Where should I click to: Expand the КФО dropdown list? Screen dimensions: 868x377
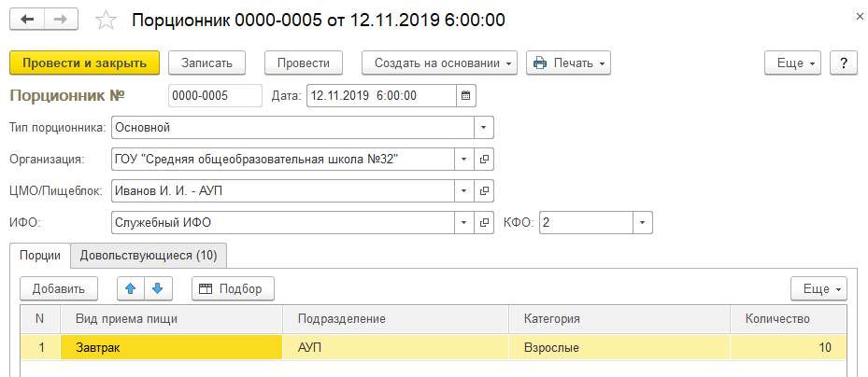click(x=642, y=223)
